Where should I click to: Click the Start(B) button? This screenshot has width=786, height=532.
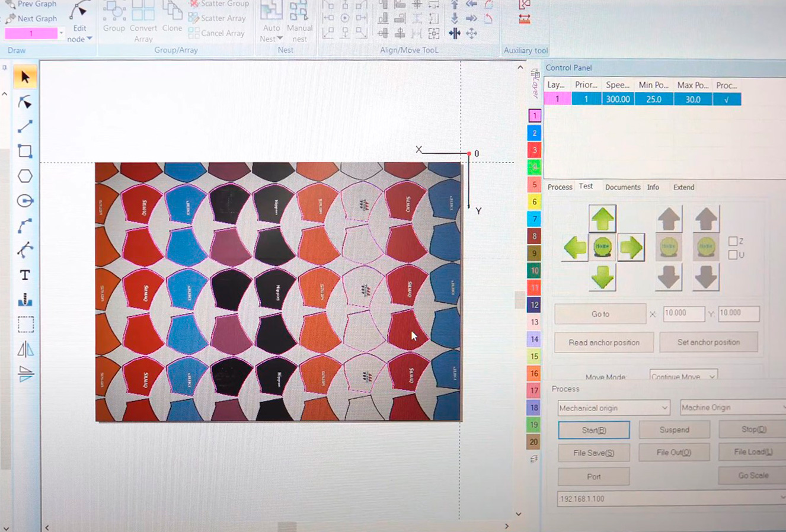[594, 430]
